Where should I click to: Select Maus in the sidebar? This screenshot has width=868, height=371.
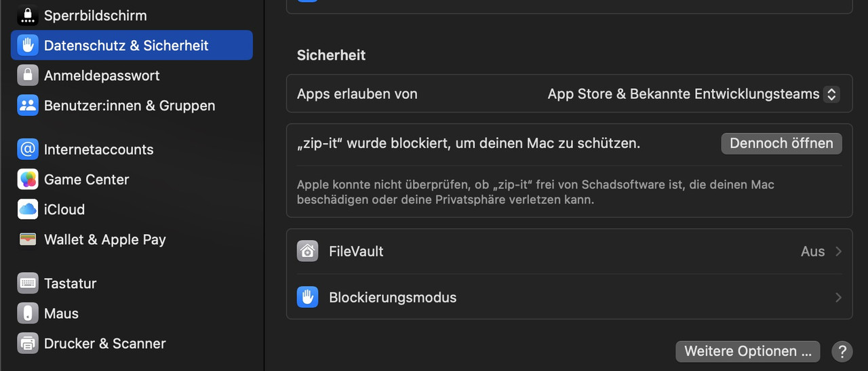pos(61,313)
